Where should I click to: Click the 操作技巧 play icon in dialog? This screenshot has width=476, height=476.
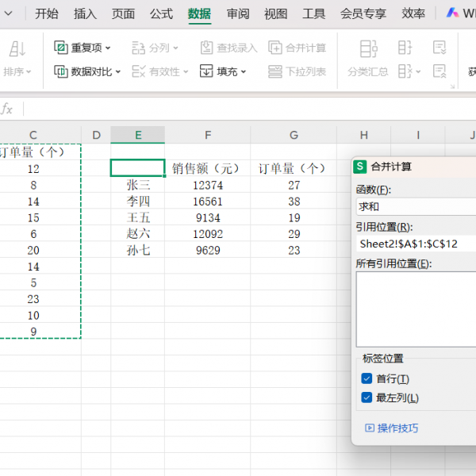(369, 428)
